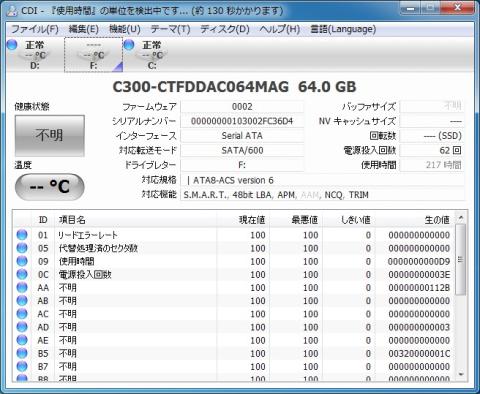Open the 編集(E) menu

pos(84,29)
